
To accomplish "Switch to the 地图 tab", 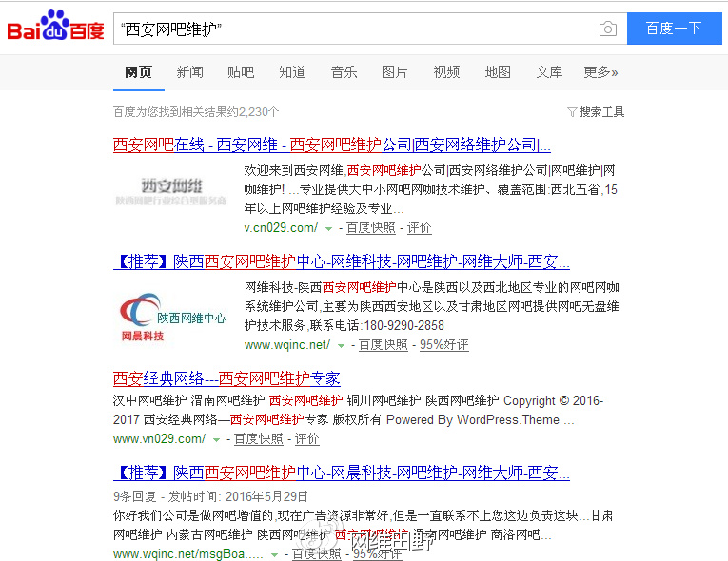I will [498, 72].
